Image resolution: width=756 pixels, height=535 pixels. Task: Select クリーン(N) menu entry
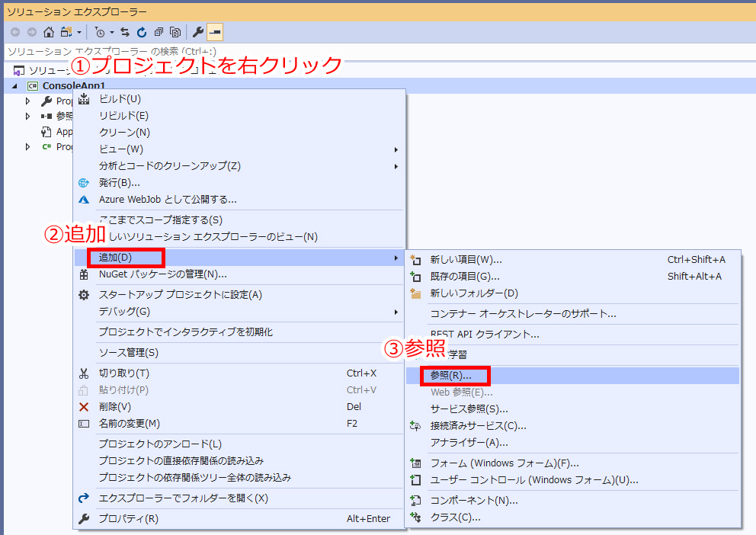pos(239,133)
